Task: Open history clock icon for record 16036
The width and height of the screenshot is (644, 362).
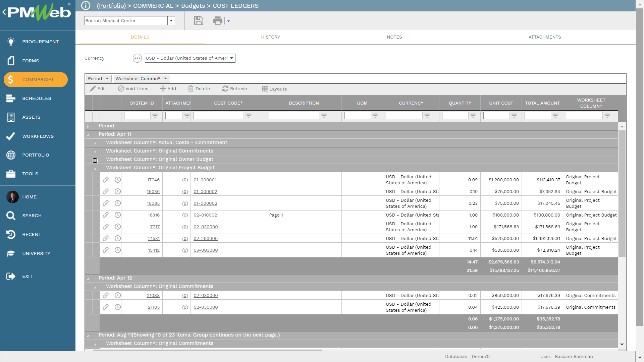Action: coord(118,191)
